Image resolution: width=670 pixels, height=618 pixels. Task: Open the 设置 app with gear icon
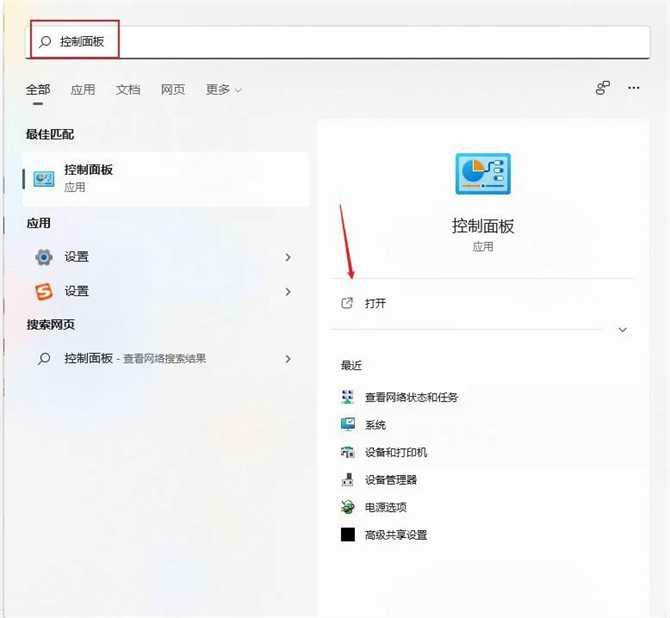[x=166, y=257]
